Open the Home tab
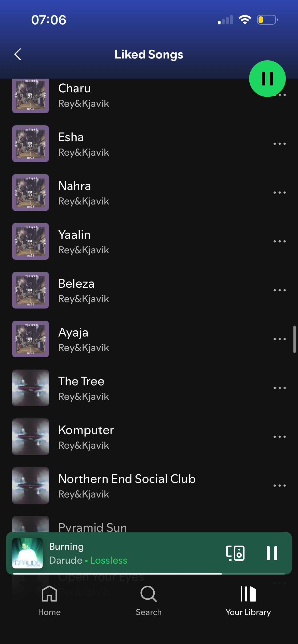This screenshot has width=298, height=644. tap(49, 601)
